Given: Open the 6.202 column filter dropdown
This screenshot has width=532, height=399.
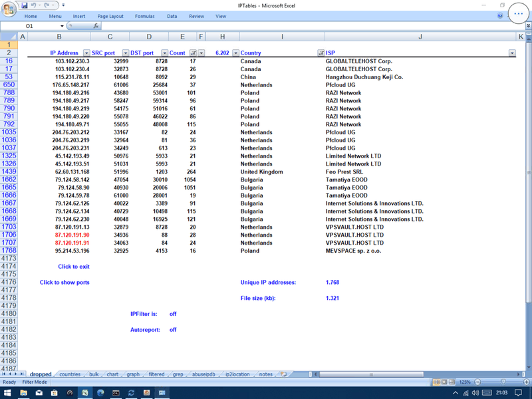Looking at the screenshot, I should coord(236,53).
